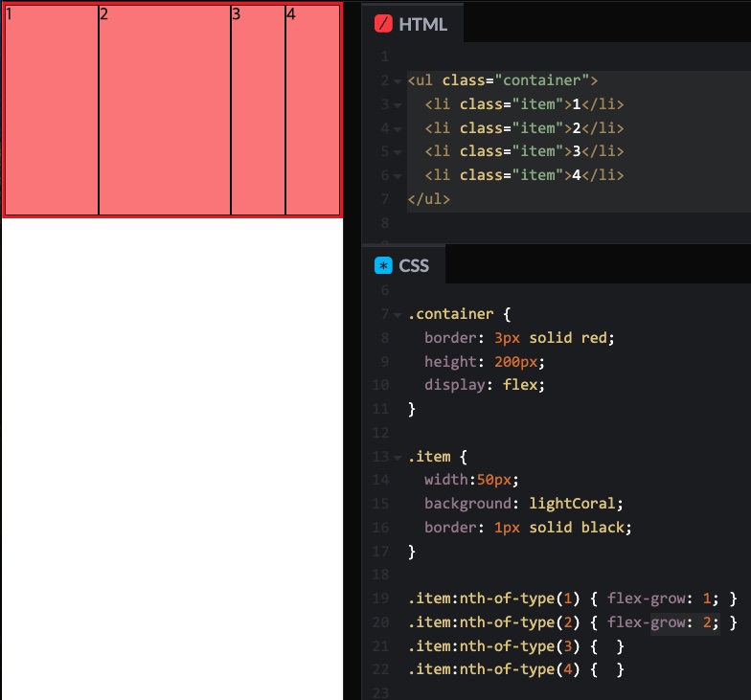This screenshot has height=700, width=751.
Task: Collapse fold arrow on HTML line 4
Action: pos(398,129)
